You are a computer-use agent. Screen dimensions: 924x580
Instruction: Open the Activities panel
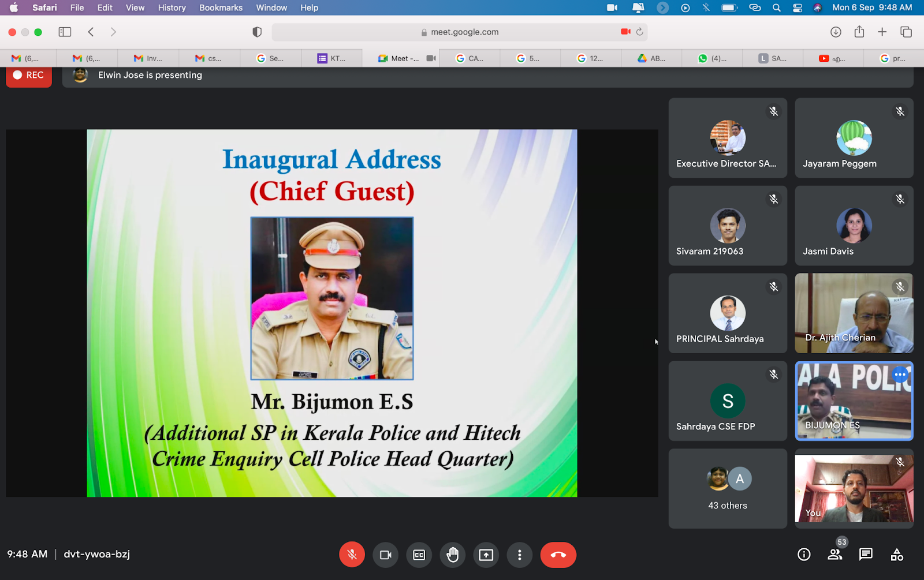tap(897, 555)
